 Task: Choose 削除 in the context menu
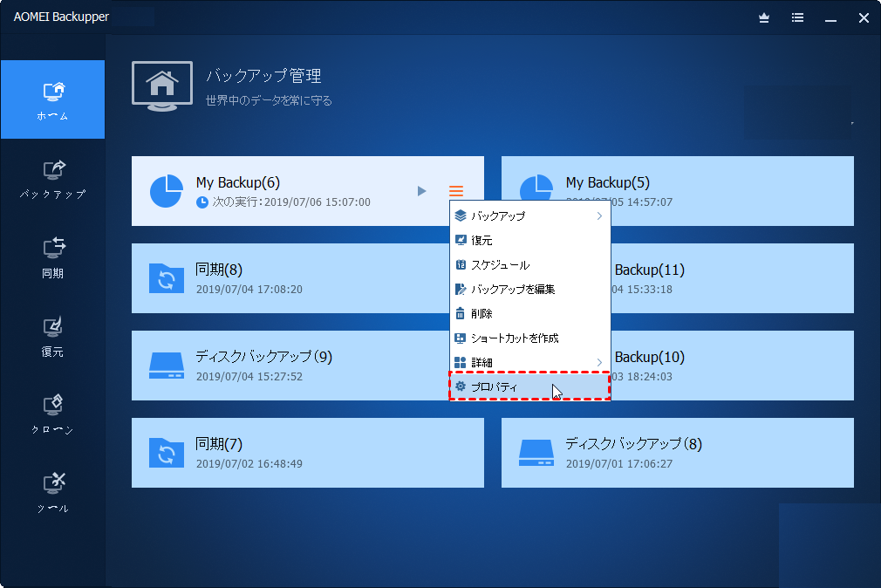(x=529, y=314)
